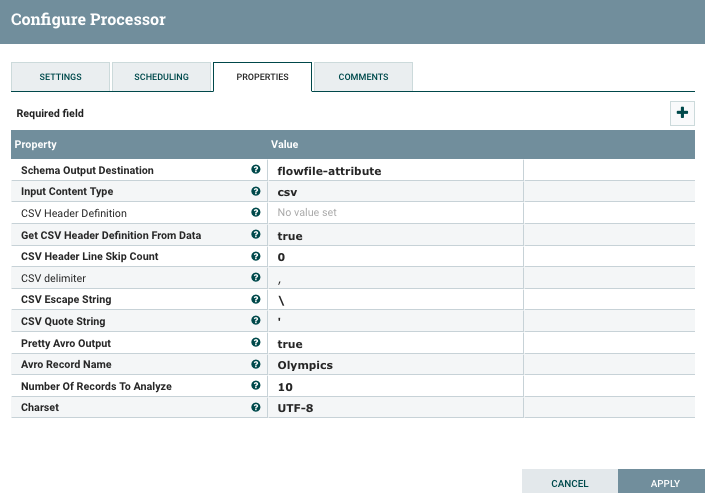This screenshot has height=493, width=705.
Task: Click help icon beside Avro Record Name
Action: click(x=256, y=364)
